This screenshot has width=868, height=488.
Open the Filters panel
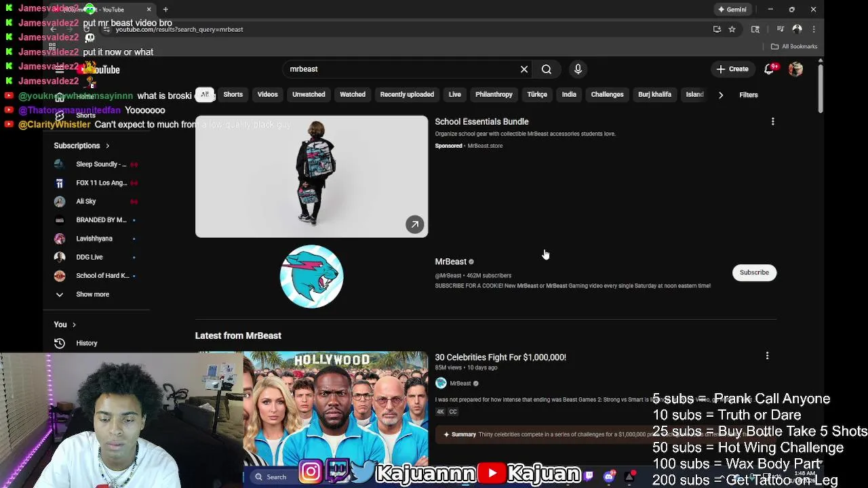point(749,95)
